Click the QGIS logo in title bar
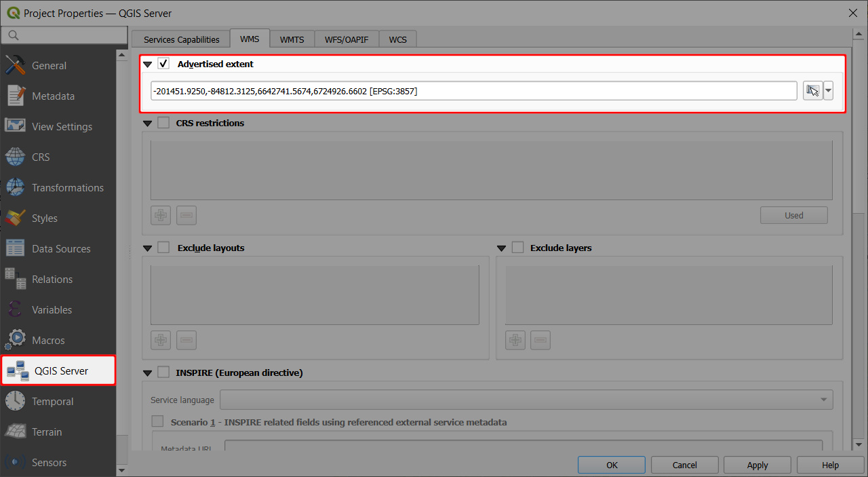 [x=13, y=13]
